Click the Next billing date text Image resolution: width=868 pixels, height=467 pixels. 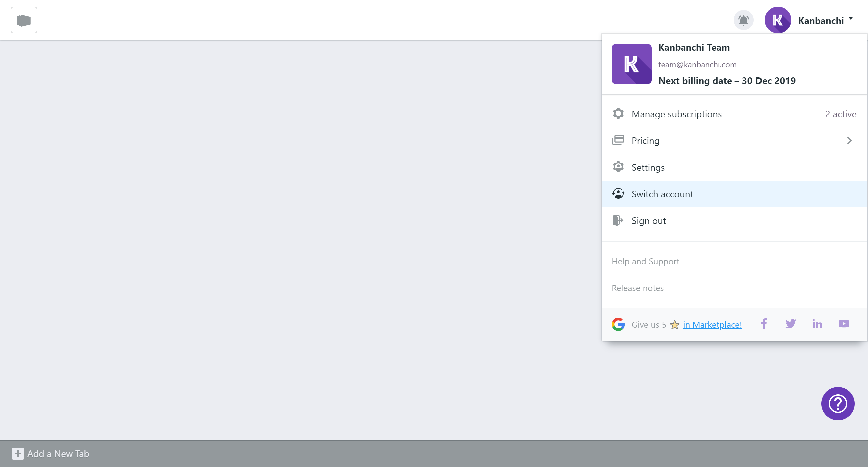[727, 81]
